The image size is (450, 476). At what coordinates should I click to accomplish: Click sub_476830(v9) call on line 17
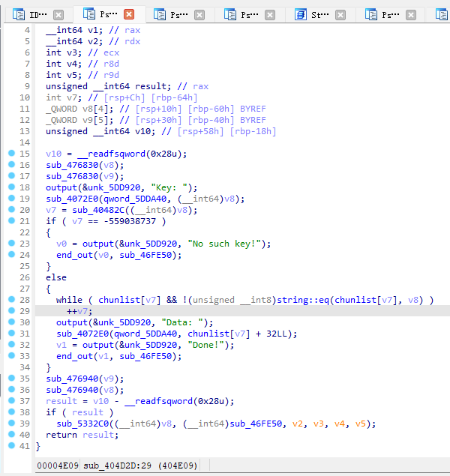click(x=85, y=176)
